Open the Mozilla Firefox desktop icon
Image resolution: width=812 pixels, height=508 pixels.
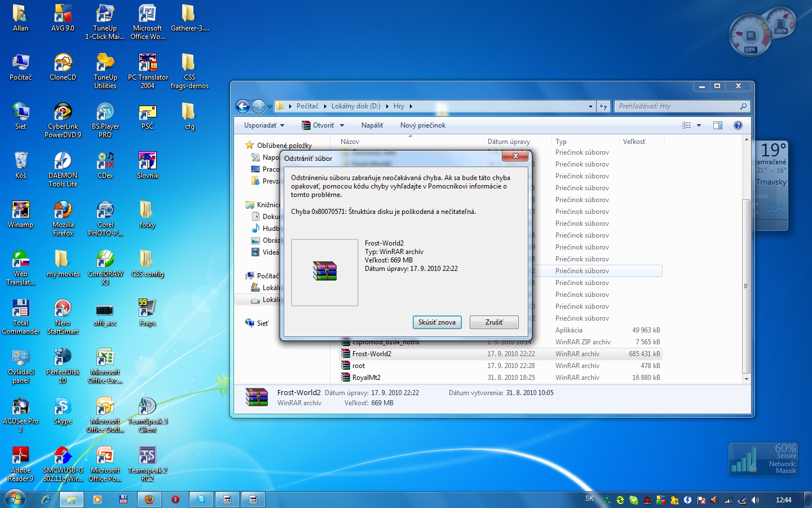click(x=63, y=218)
